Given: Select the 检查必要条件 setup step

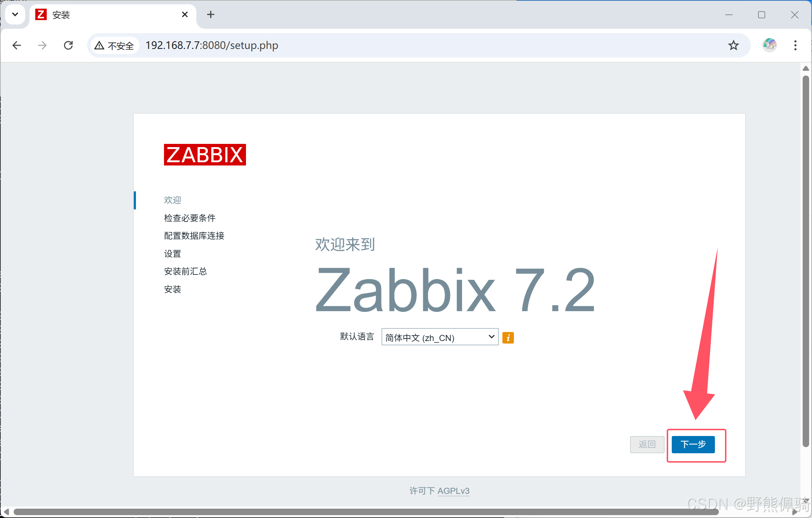Looking at the screenshot, I should [x=190, y=218].
